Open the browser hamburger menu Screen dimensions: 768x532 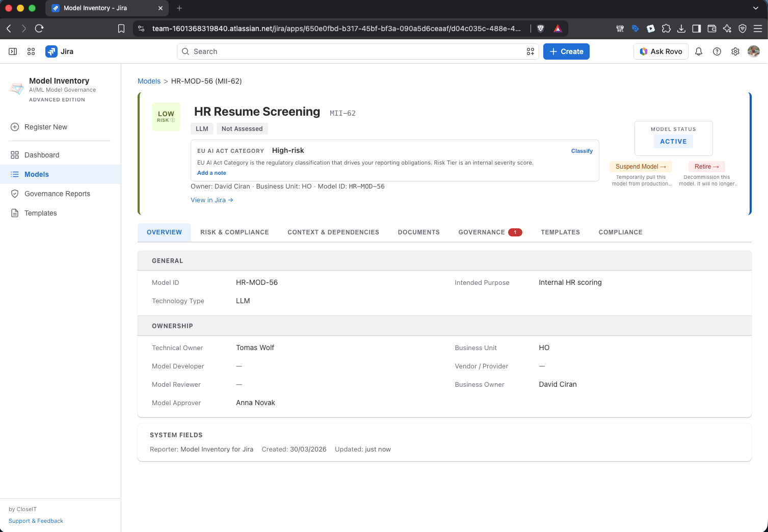tap(758, 29)
